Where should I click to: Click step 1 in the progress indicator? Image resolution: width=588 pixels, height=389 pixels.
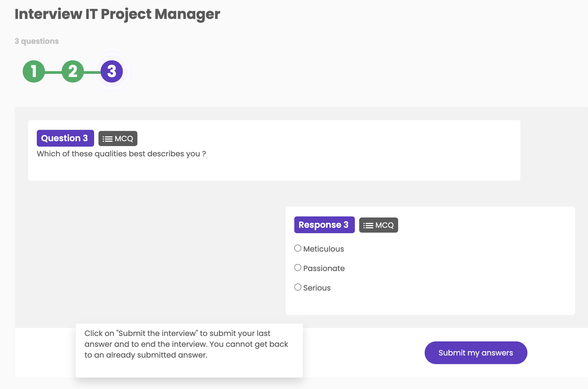pyautogui.click(x=34, y=71)
